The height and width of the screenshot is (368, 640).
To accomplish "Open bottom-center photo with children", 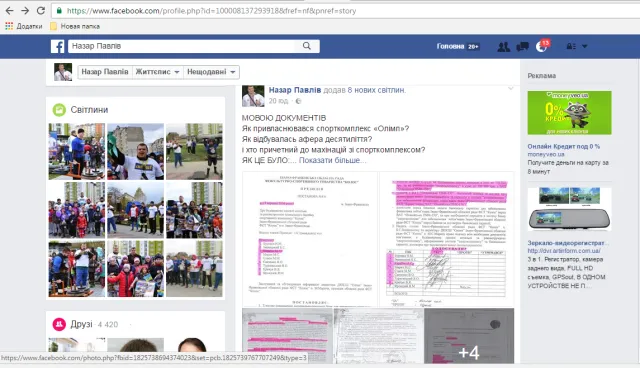I will (x=136, y=268).
